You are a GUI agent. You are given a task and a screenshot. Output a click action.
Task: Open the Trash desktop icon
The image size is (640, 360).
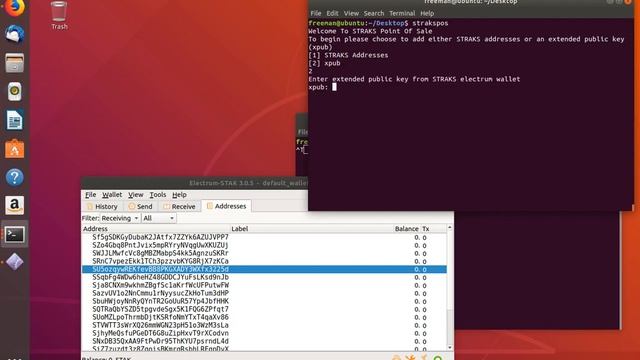pos(59,16)
